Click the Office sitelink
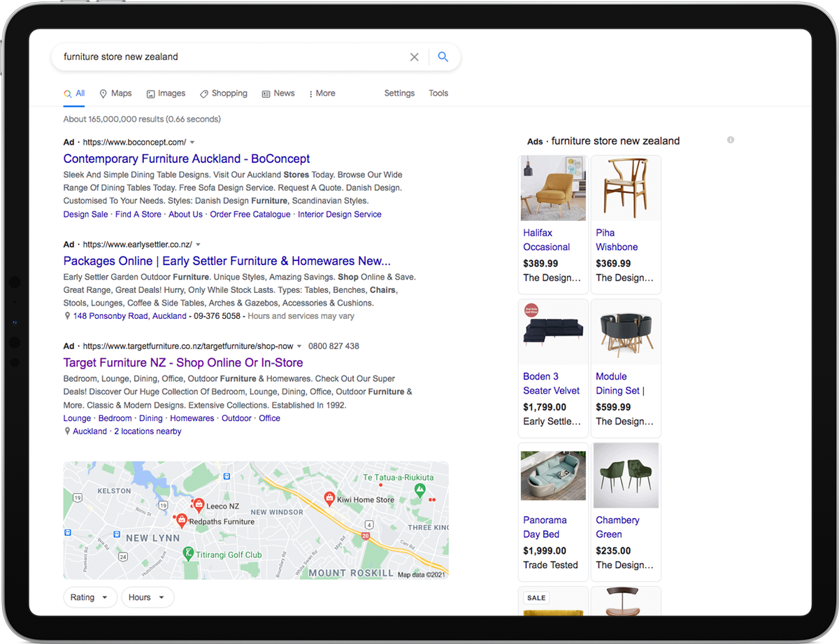Image resolution: width=839 pixels, height=644 pixels. click(x=269, y=418)
